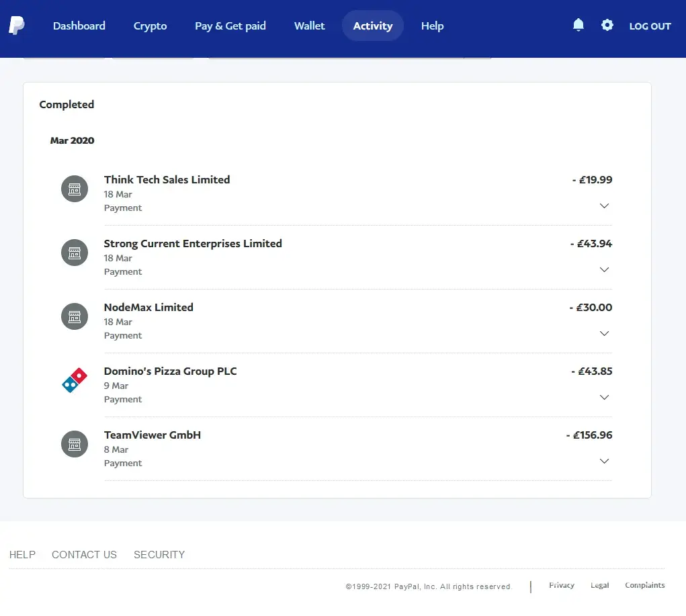Click the Strong Current Enterprises store icon
The image size is (686, 616).
coord(75,253)
